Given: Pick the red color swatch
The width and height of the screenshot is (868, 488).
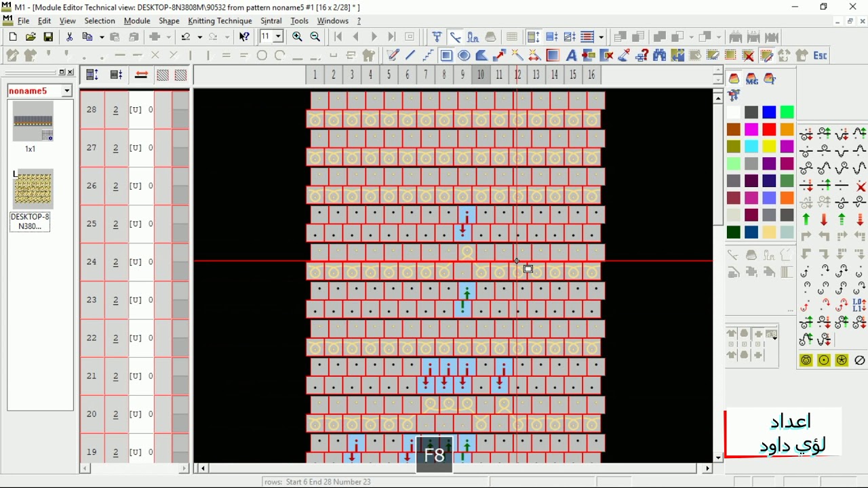Looking at the screenshot, I should 769,129.
